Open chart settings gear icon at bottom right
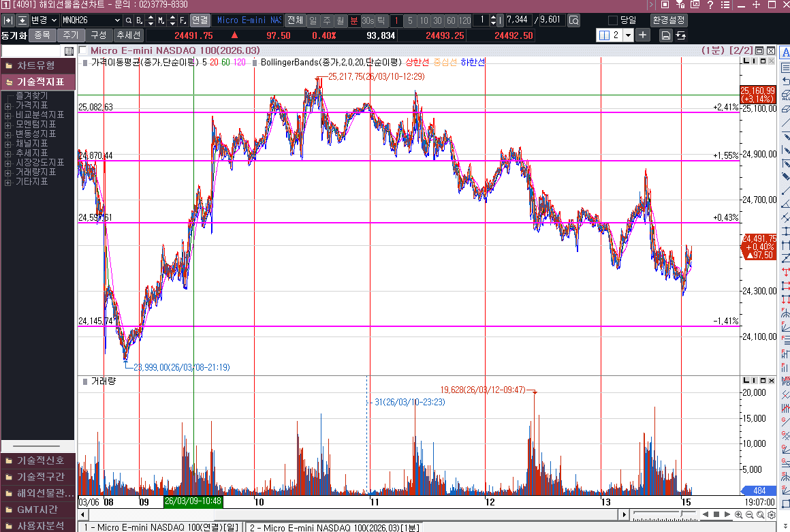Image resolution: width=790 pixels, height=532 pixels. pyautogui.click(x=771, y=514)
